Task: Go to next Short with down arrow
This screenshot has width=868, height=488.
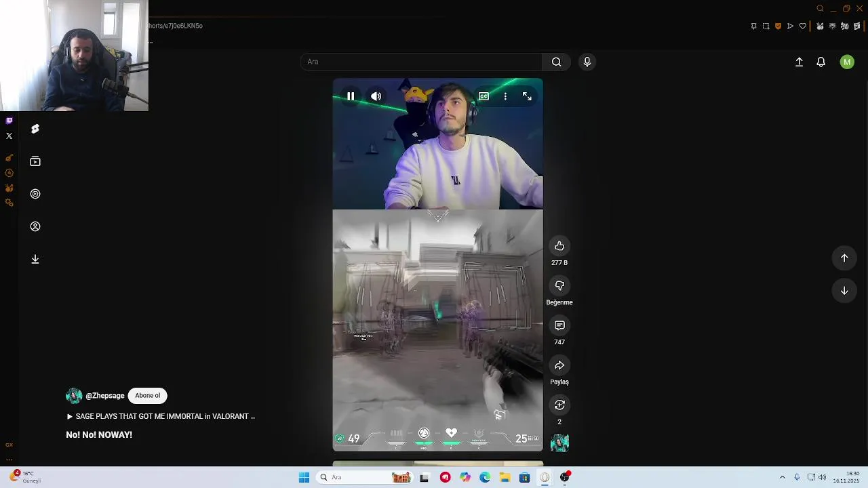Action: click(844, 291)
